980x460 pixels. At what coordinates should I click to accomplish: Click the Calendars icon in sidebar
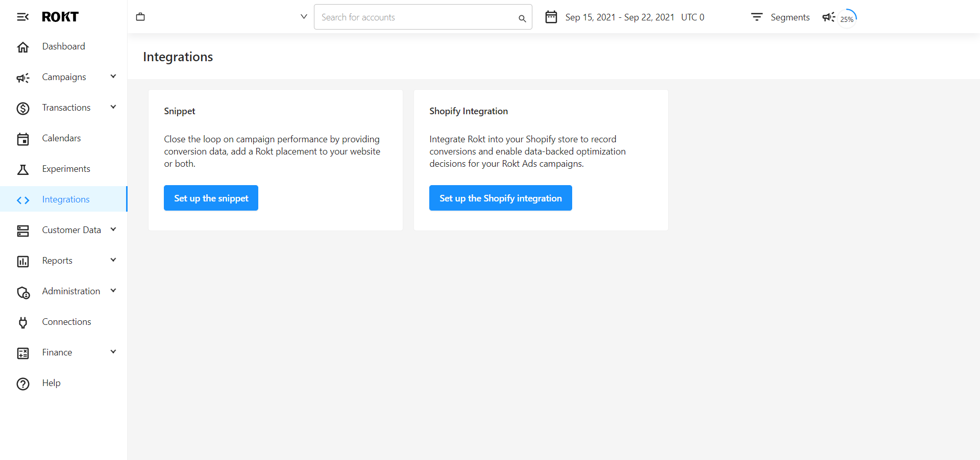pyautogui.click(x=23, y=139)
